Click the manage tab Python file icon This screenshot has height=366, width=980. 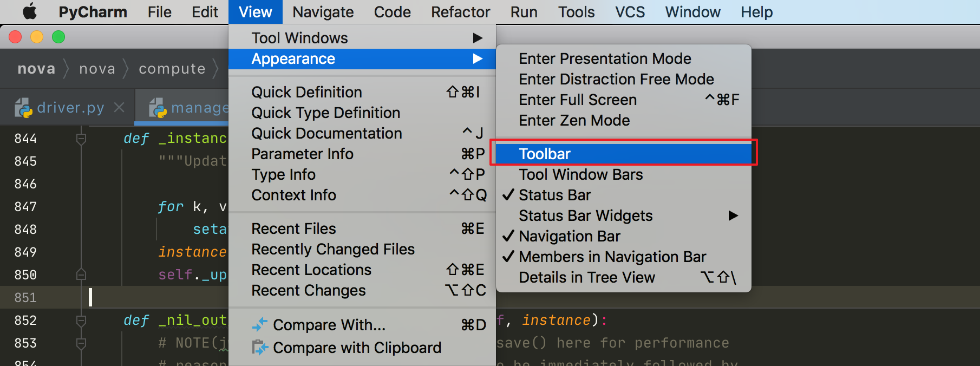158,108
